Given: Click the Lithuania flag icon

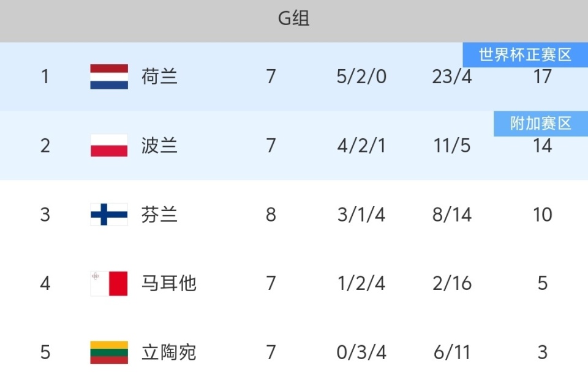Looking at the screenshot, I should pos(109,352).
